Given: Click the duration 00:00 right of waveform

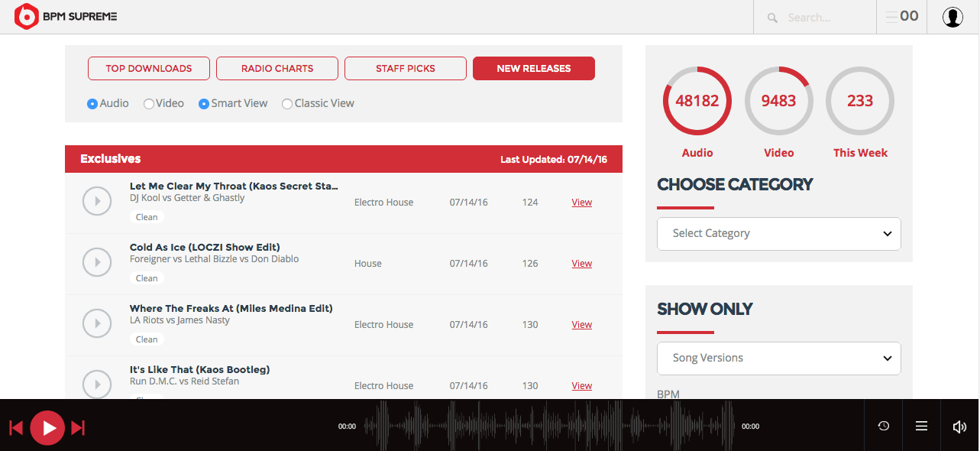Looking at the screenshot, I should pyautogui.click(x=750, y=427).
